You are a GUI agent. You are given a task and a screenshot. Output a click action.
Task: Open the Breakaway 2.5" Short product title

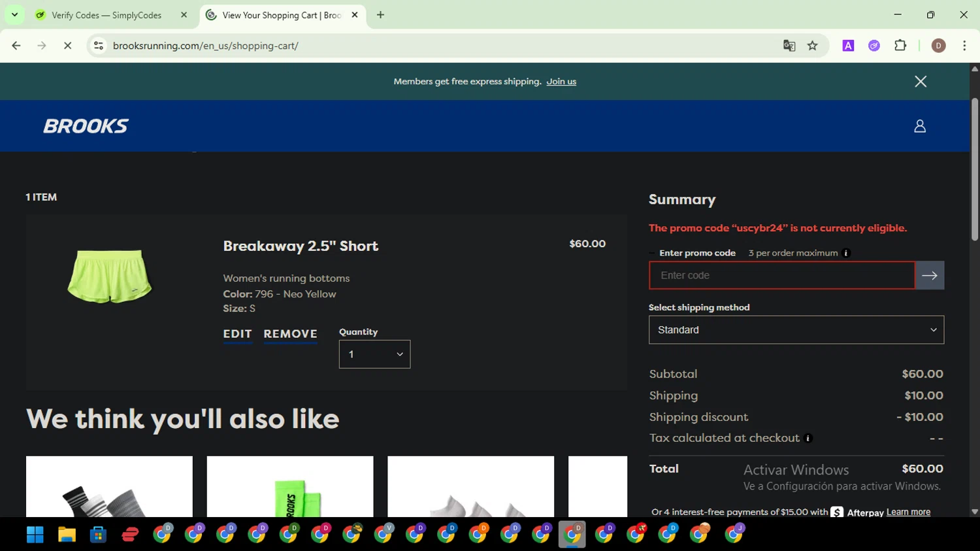pyautogui.click(x=301, y=246)
